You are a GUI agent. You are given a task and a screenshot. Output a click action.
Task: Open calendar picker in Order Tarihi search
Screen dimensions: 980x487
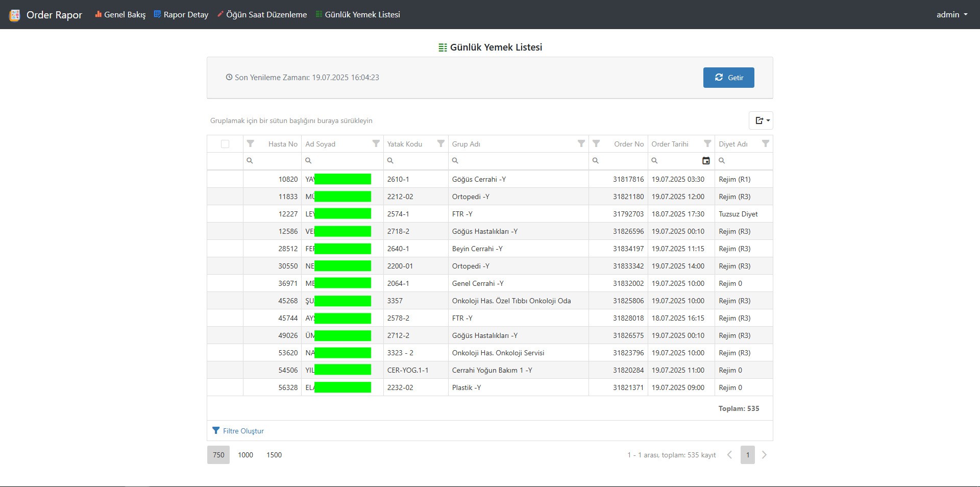click(x=706, y=161)
